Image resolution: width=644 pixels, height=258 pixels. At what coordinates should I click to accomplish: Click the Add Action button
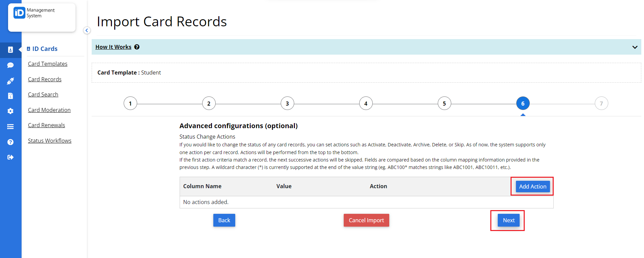532,186
